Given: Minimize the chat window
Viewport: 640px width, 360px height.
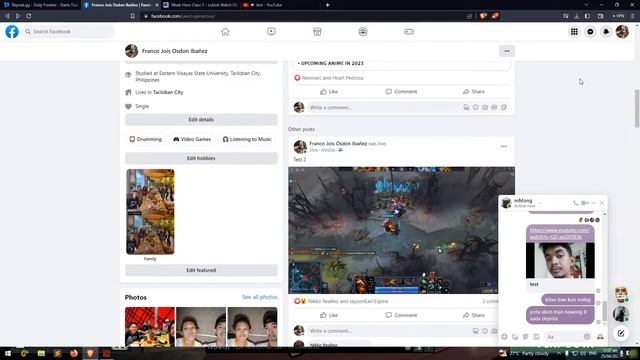Looking at the screenshot, I should click(593, 203).
